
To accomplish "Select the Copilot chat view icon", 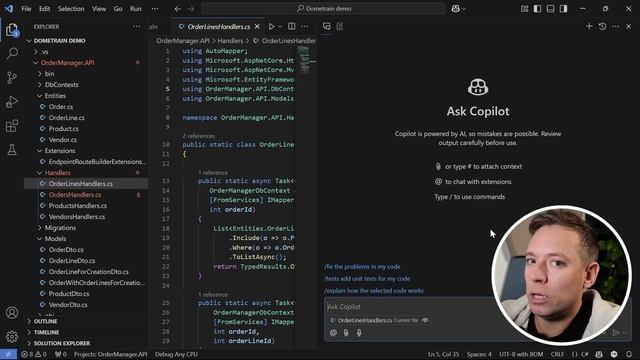I will (x=327, y=27).
